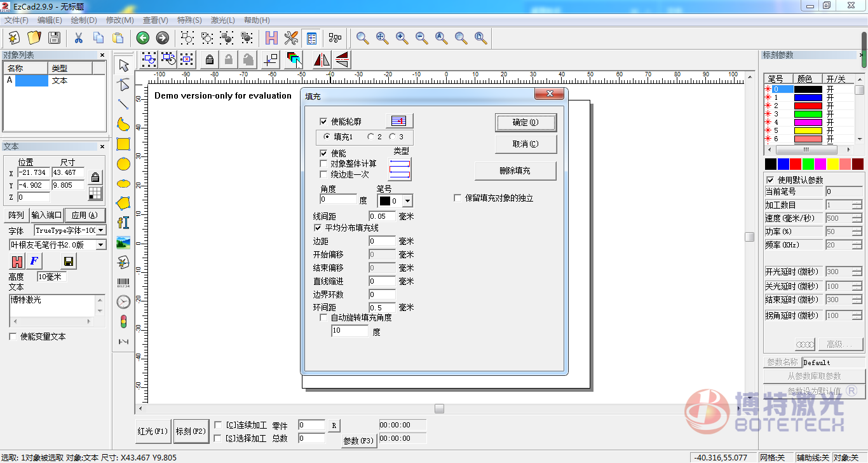Select the Circle drawing tool

pos(123,163)
